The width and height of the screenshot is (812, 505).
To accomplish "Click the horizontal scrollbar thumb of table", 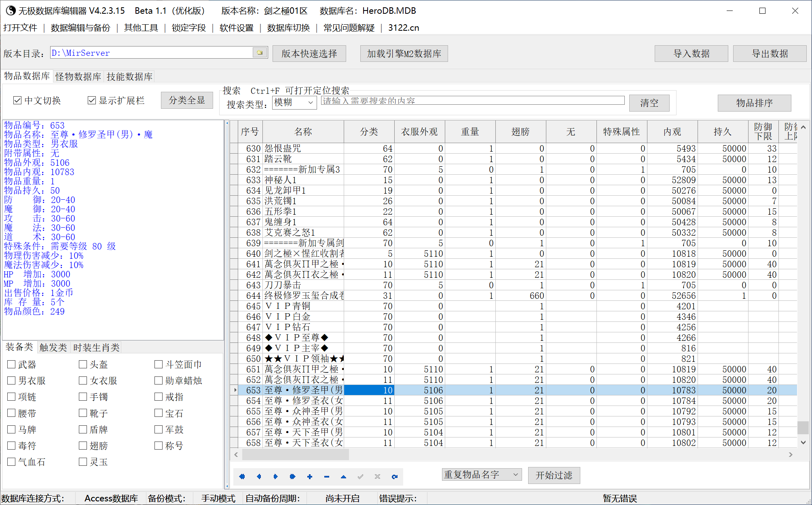I will (295, 454).
